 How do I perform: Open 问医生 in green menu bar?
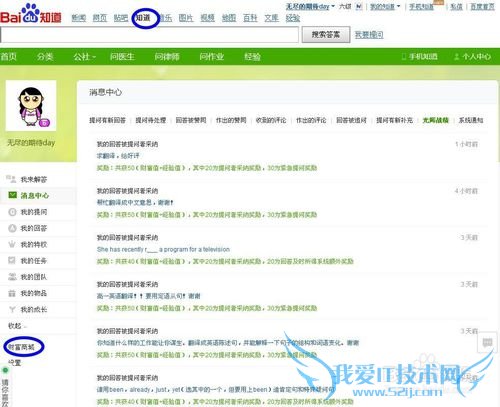click(122, 57)
